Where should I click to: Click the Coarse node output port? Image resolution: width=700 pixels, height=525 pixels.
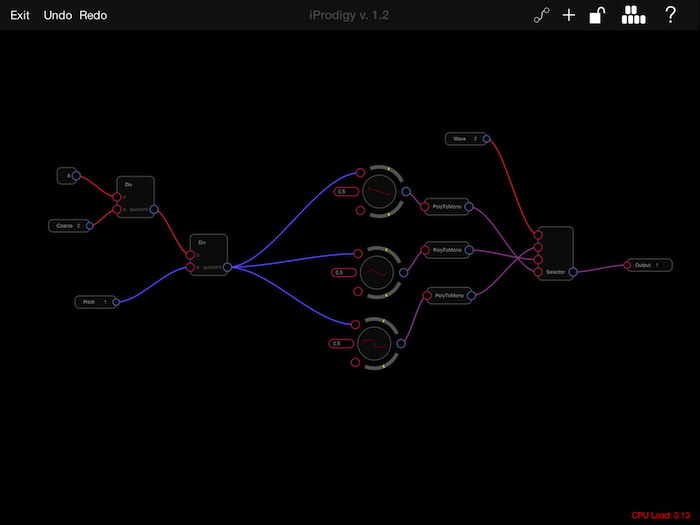pyautogui.click(x=90, y=226)
